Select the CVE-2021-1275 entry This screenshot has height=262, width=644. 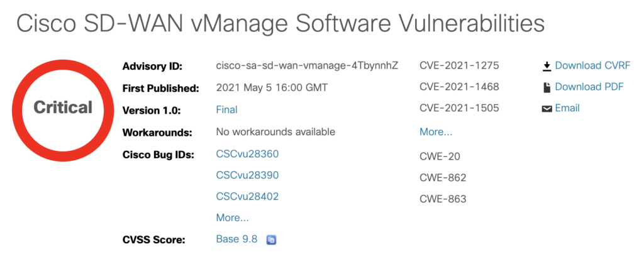pyautogui.click(x=459, y=65)
